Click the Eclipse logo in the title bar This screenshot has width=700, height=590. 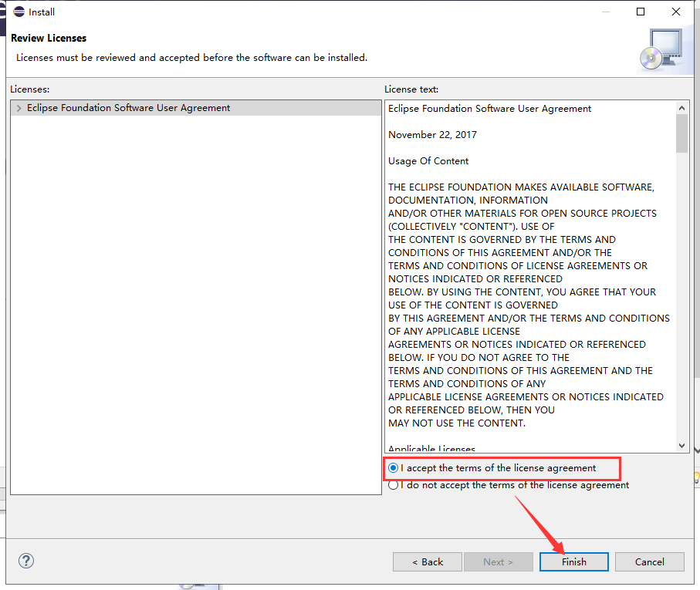pyautogui.click(x=19, y=12)
